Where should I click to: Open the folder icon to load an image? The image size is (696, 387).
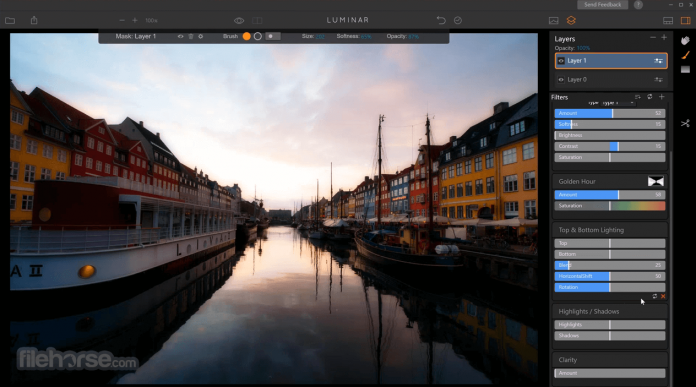(x=10, y=20)
